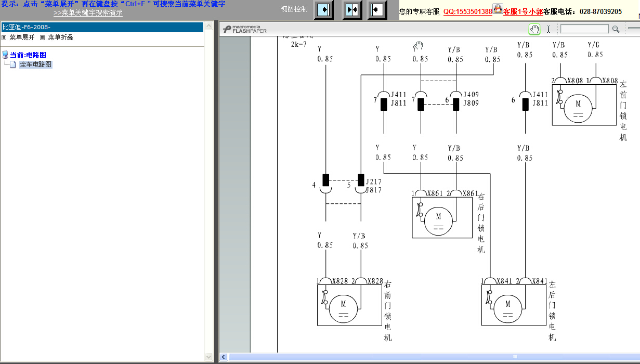Click the page icon beside 全车电路图
Image resolution: width=640 pixels, height=364 pixels.
pyautogui.click(x=13, y=64)
